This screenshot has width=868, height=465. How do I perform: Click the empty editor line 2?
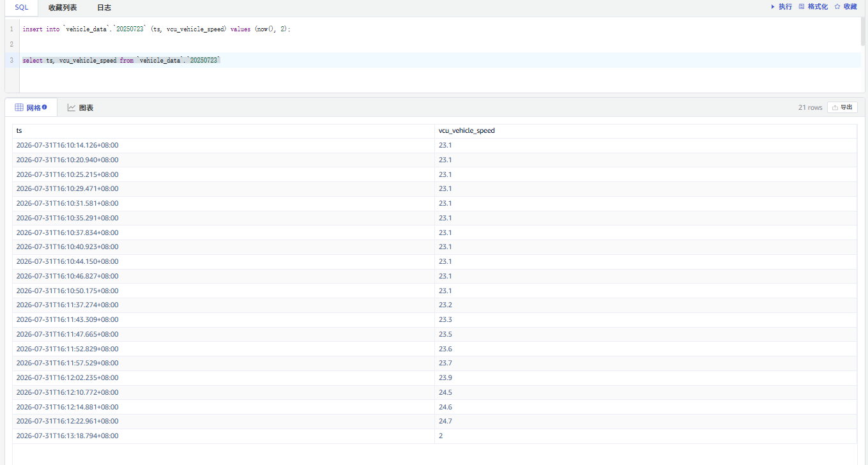pos(441,45)
